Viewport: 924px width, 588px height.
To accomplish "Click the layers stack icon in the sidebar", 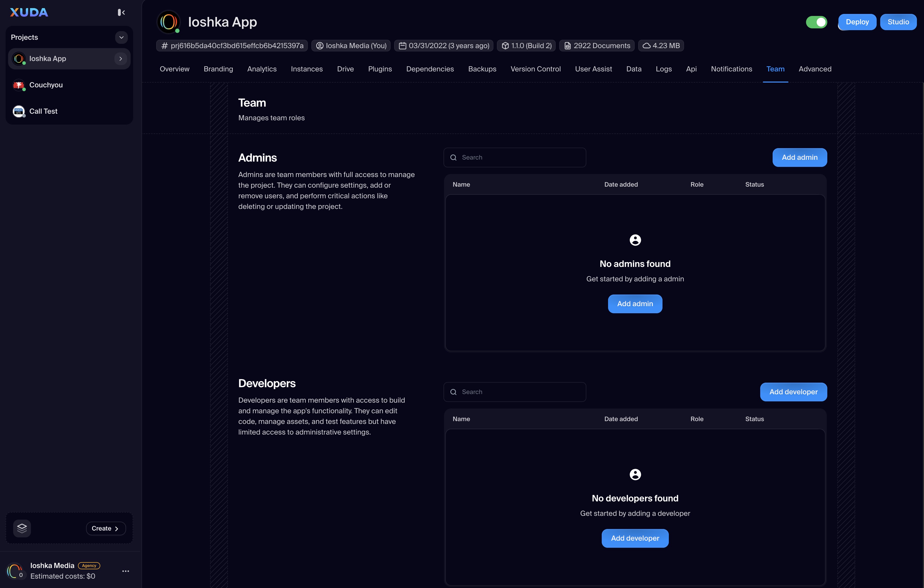I will point(22,528).
